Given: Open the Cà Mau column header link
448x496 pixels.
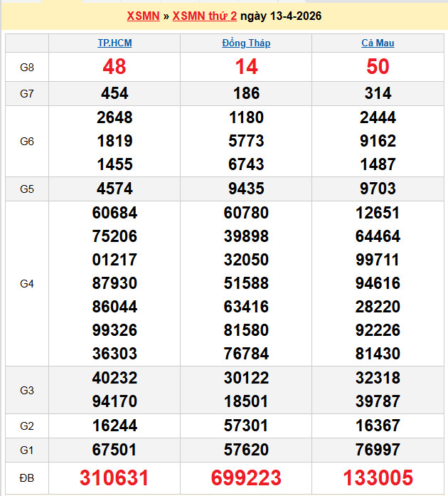Looking at the screenshot, I should tap(378, 43).
